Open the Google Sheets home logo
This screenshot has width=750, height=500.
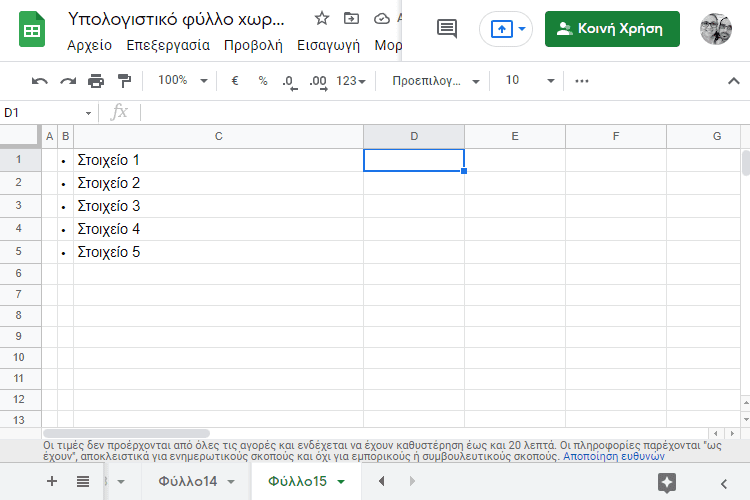point(32,30)
